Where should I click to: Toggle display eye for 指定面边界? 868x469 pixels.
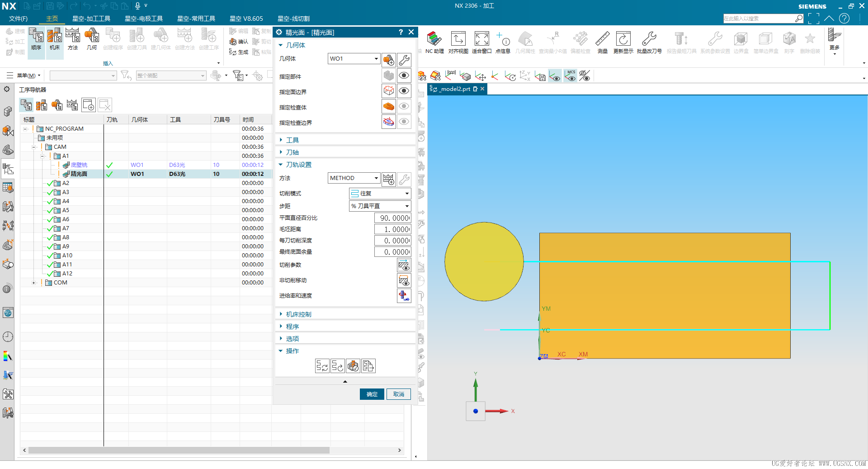(x=404, y=91)
